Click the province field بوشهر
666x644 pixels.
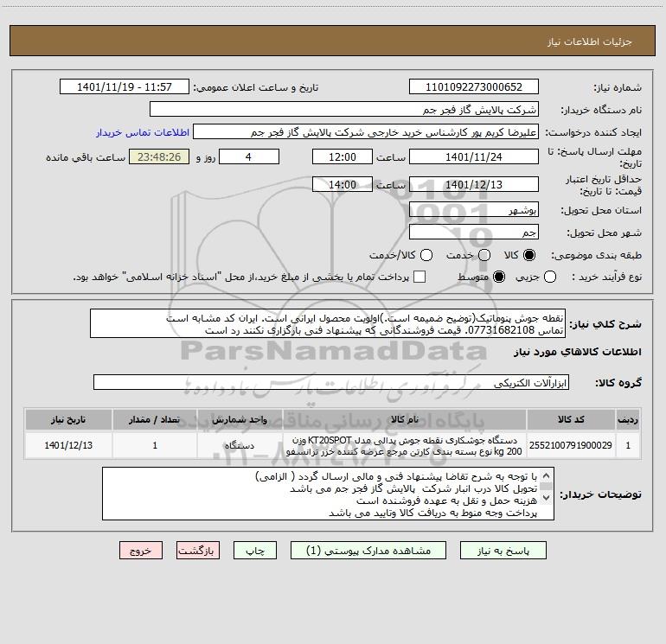click(x=474, y=210)
